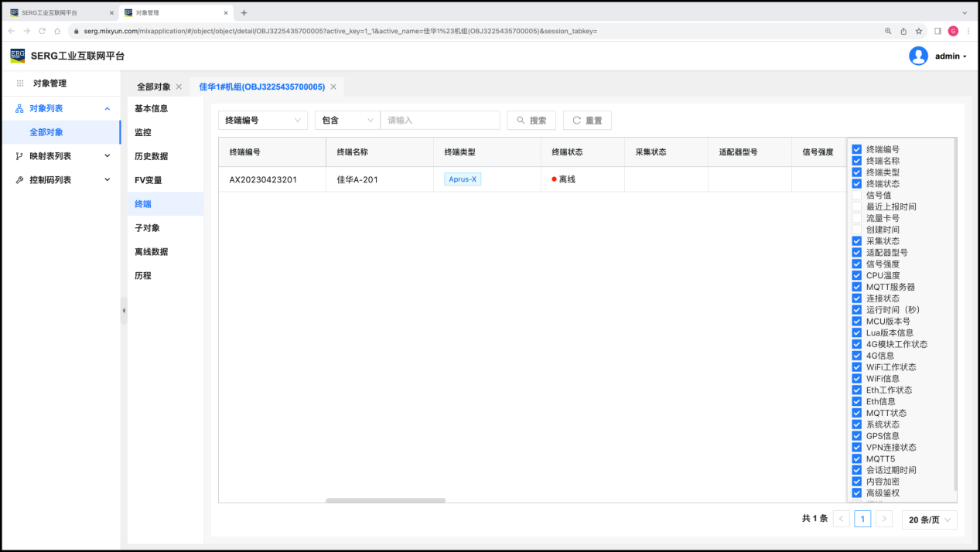Open the 20 条/页 page size dropdown
The width and height of the screenshot is (980, 552).
coord(929,520)
